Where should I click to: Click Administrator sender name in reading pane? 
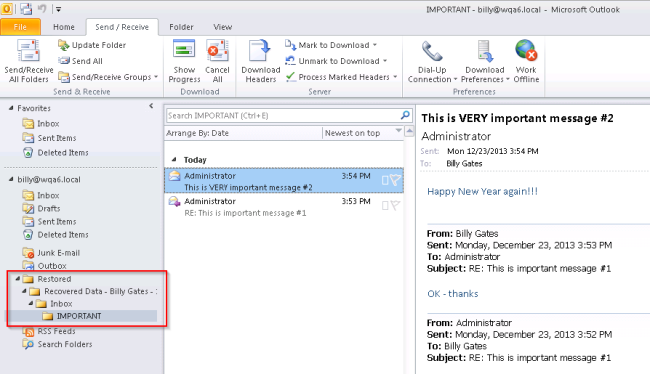click(456, 136)
